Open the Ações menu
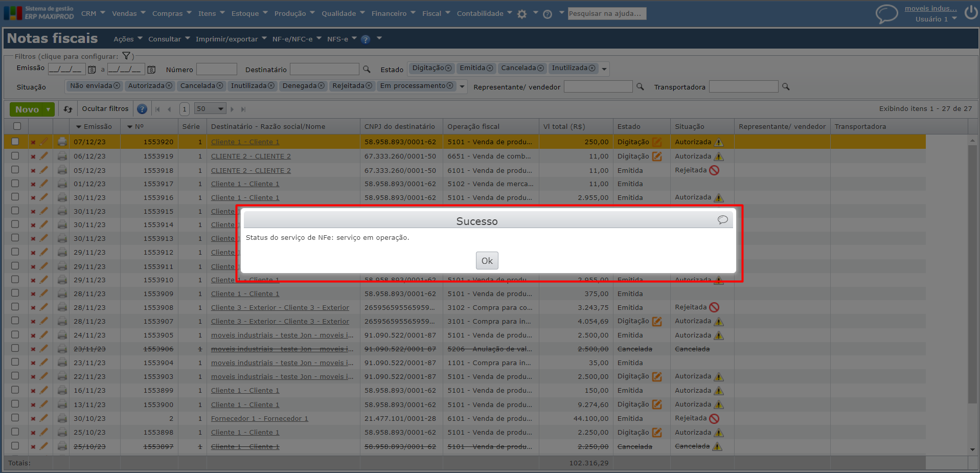Screen dimensions: 980x473 pyautogui.click(x=128, y=39)
